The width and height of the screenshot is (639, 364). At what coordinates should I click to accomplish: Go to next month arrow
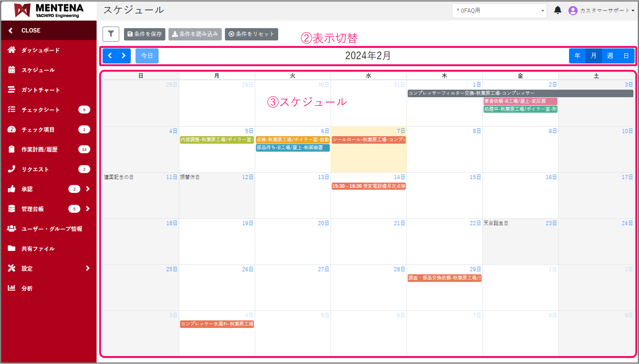(x=124, y=56)
